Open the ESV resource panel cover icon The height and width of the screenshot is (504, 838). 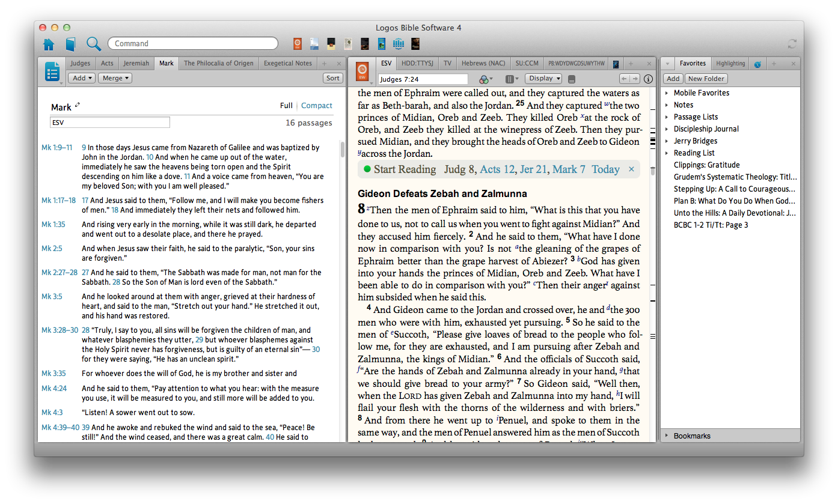362,72
